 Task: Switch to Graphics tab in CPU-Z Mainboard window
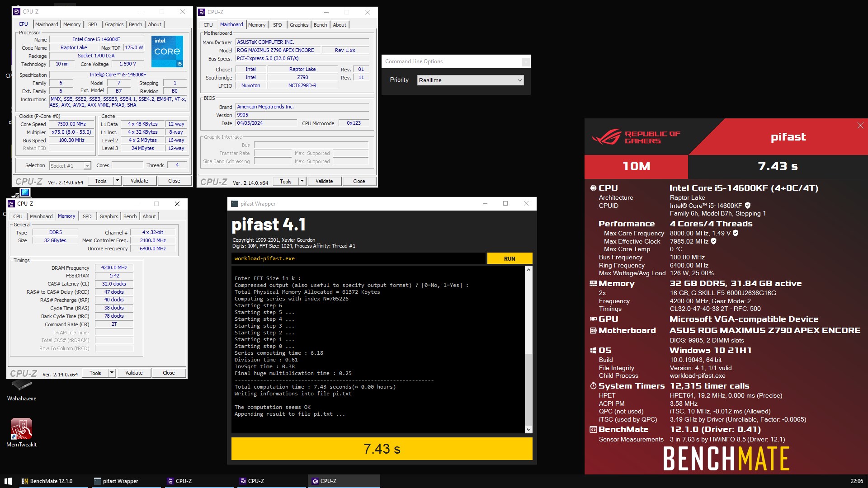point(299,25)
